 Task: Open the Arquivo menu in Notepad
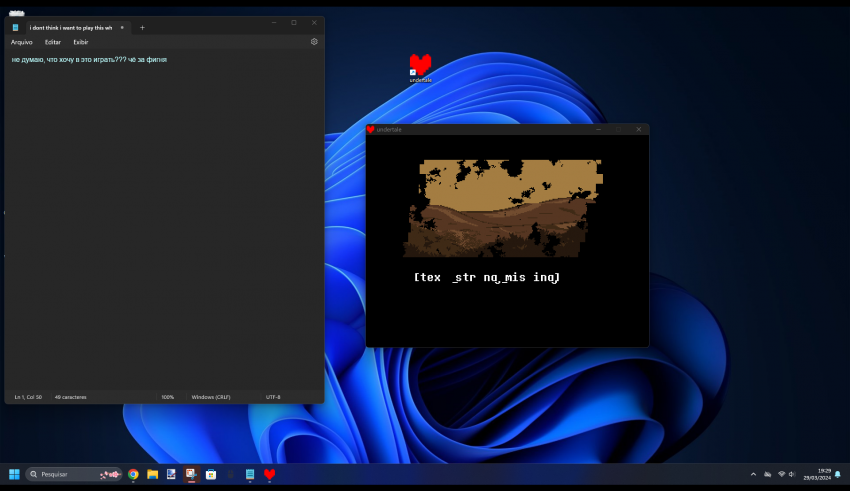22,42
